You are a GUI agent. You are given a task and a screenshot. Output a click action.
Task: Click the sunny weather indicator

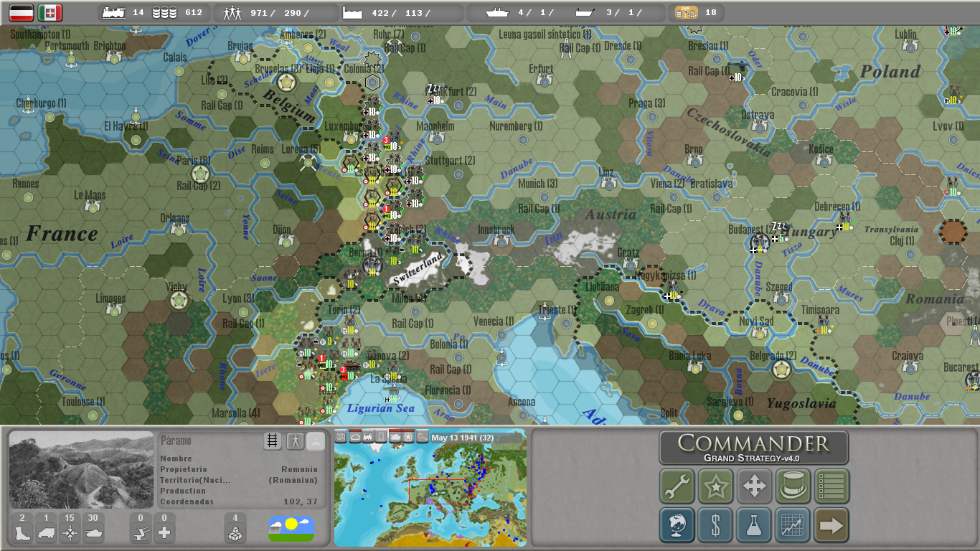click(x=291, y=529)
